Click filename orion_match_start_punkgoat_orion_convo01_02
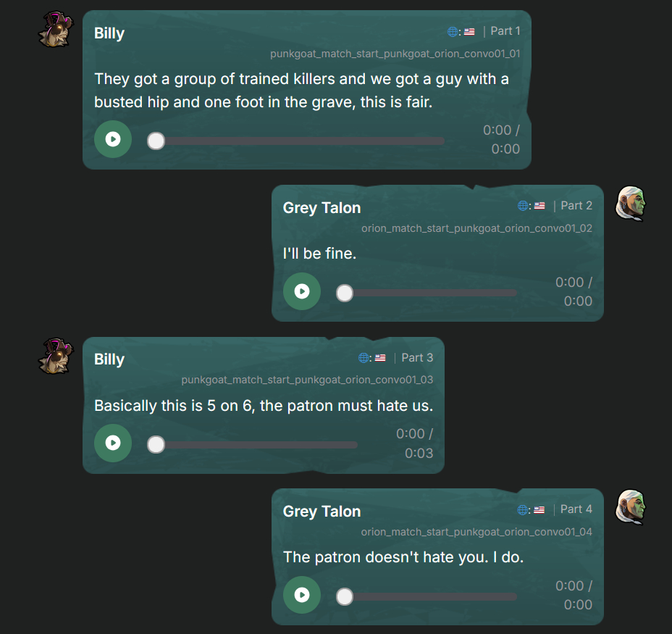The height and width of the screenshot is (634, 672). coord(476,228)
